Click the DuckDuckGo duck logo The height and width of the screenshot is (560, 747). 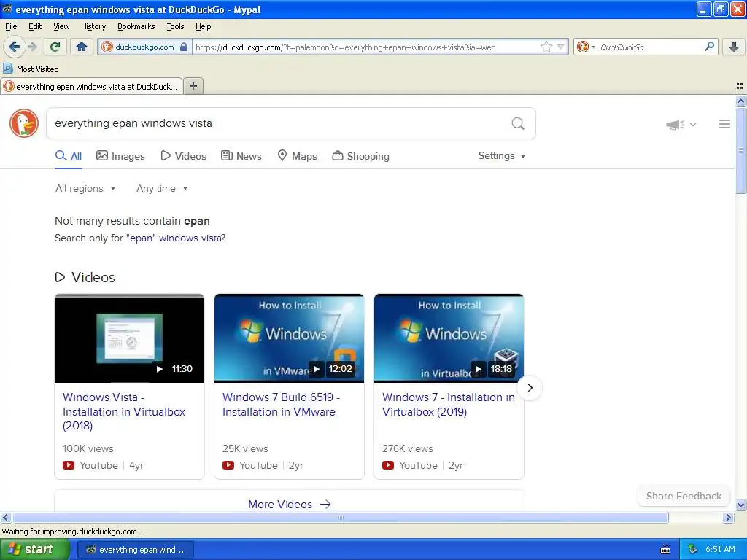24,123
